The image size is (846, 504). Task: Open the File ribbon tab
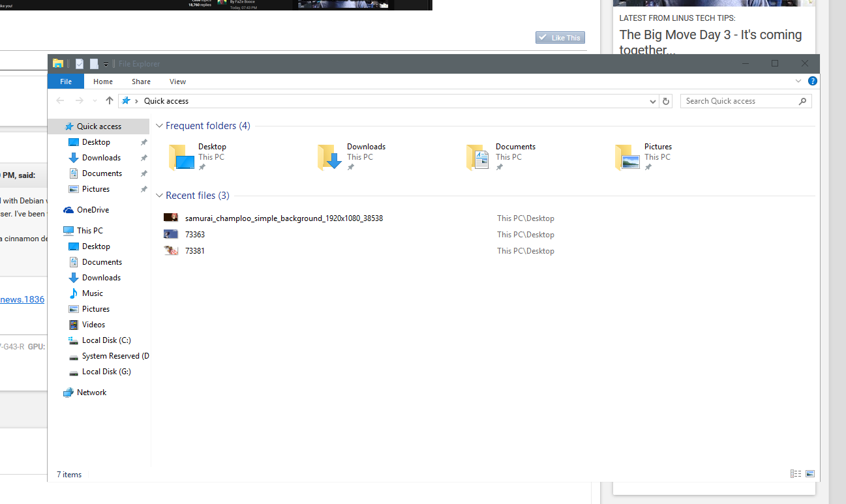point(66,82)
